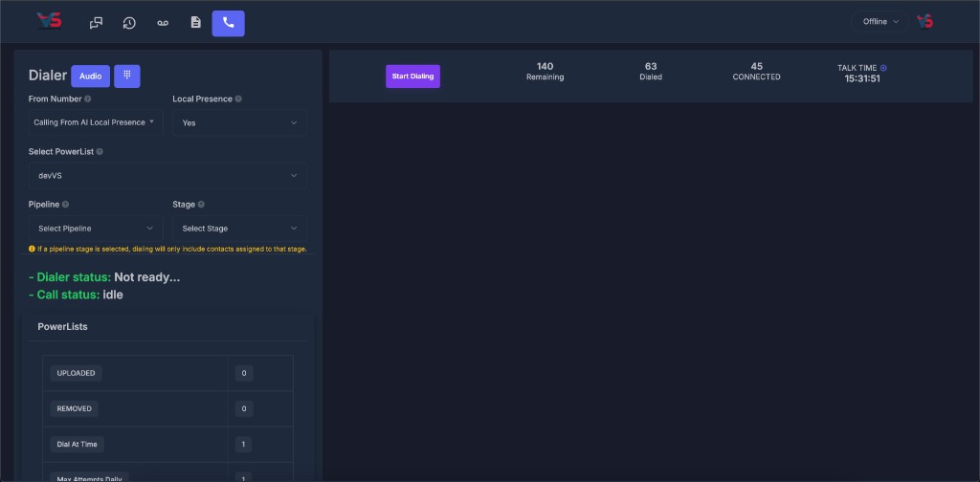Screen dimensions: 980x482
Task: Click the VS logo in top left
Action: [x=49, y=21]
